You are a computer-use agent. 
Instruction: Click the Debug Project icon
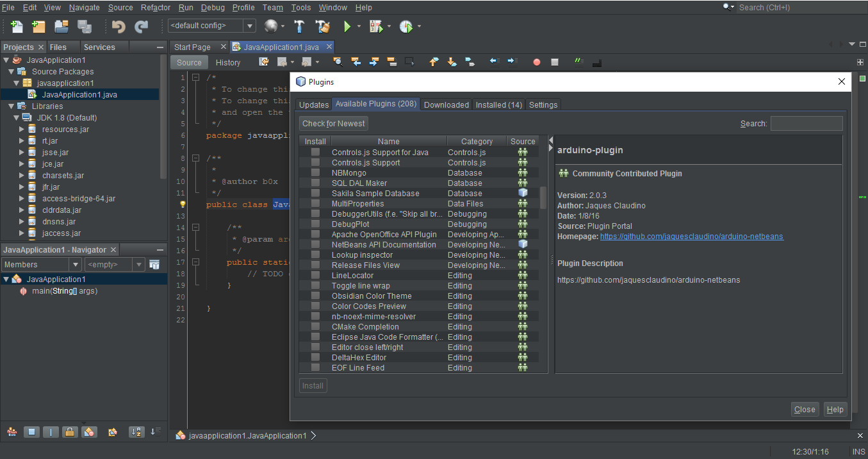tap(375, 26)
